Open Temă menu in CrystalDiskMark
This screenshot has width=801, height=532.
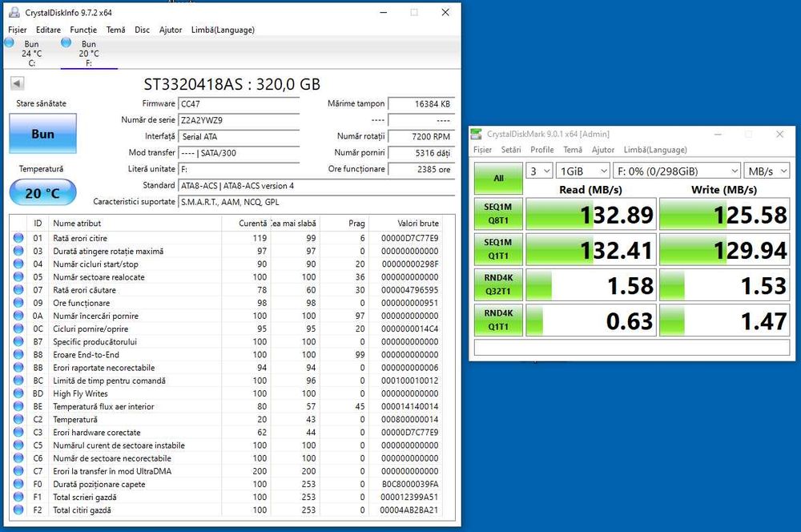coord(573,150)
